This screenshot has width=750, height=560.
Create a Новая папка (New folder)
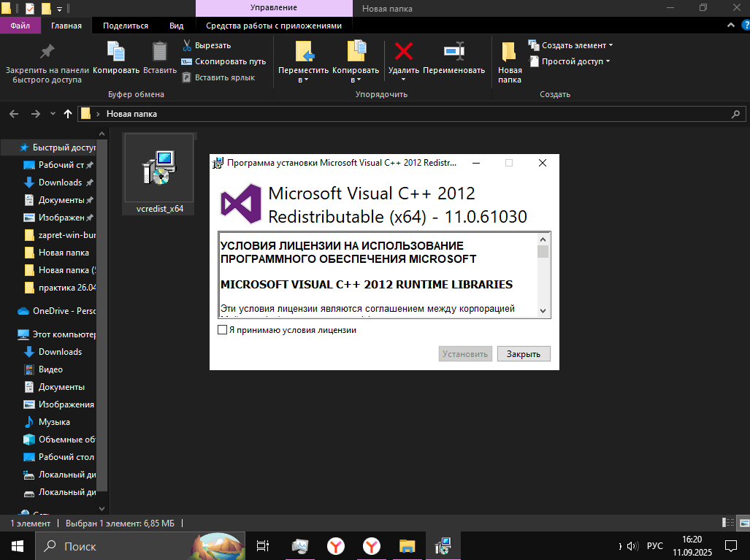coord(510,62)
